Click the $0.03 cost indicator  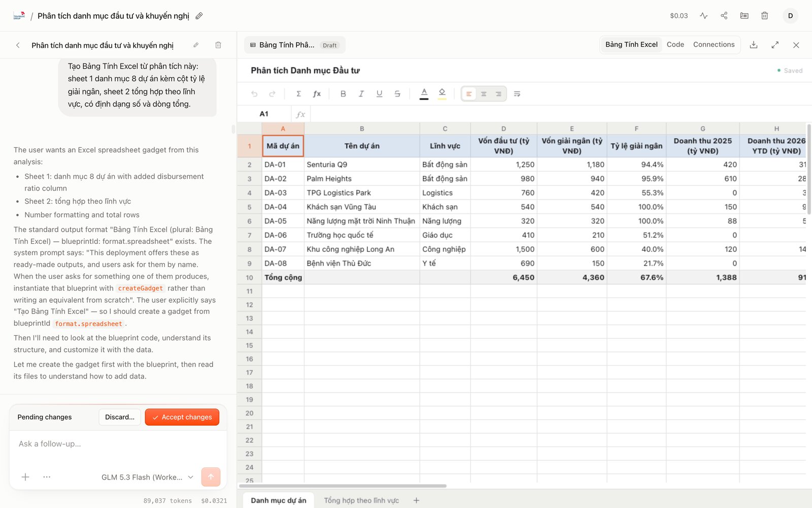click(x=679, y=16)
